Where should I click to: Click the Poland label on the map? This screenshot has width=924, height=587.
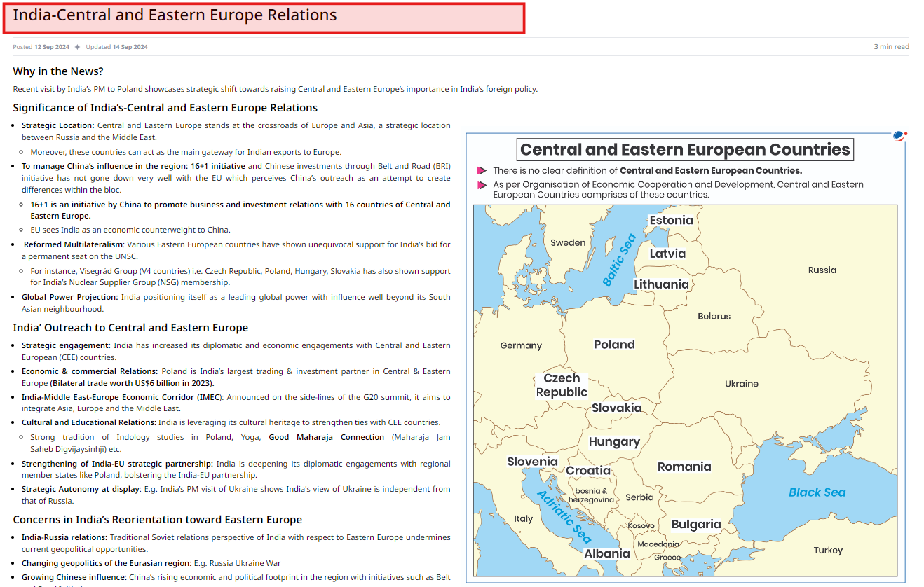614,345
